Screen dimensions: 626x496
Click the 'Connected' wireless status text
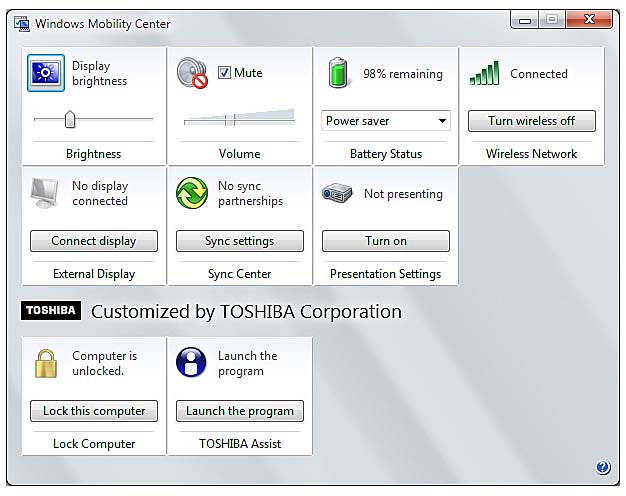(x=539, y=73)
